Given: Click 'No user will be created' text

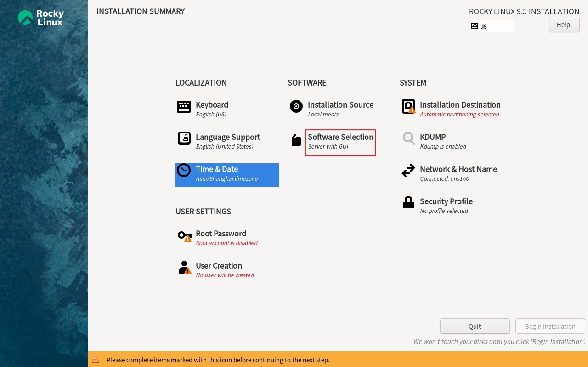Looking at the screenshot, I should point(225,275).
